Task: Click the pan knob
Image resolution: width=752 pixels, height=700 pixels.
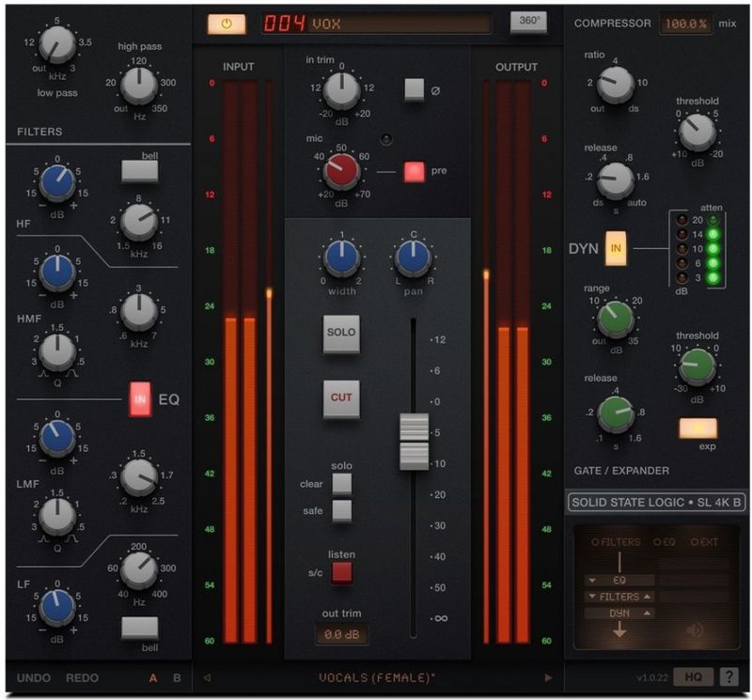Action: pos(413,258)
